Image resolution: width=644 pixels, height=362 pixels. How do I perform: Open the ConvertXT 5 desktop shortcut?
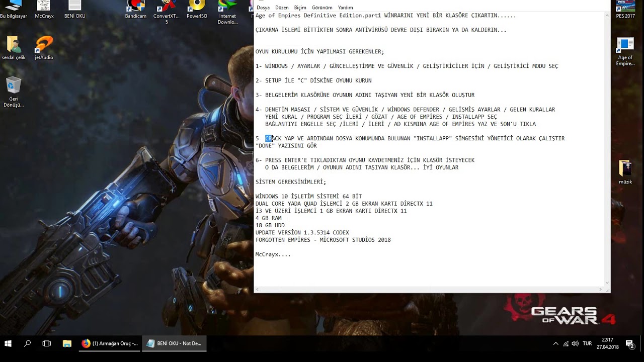tap(167, 13)
